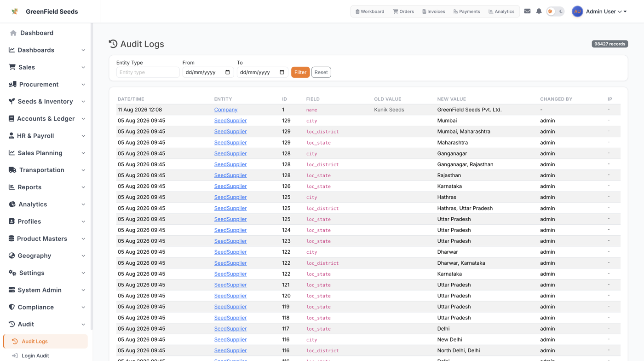Click the Procurement dolly icon in sidebar
The height and width of the screenshot is (361, 644).
point(12,84)
